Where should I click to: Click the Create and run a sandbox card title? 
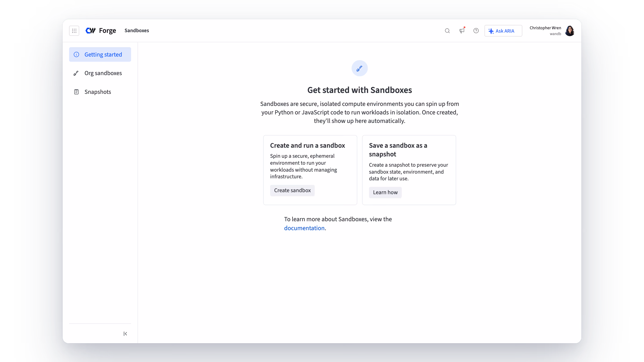307,145
